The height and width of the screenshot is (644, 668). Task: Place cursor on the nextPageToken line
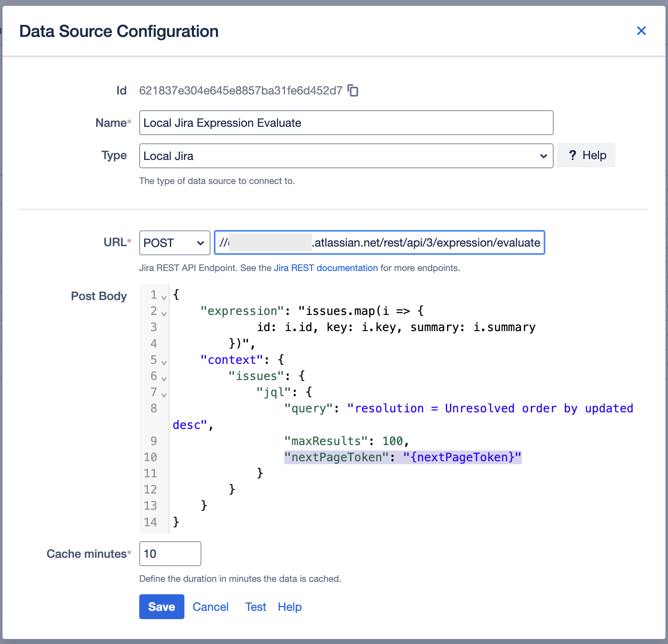click(402, 457)
